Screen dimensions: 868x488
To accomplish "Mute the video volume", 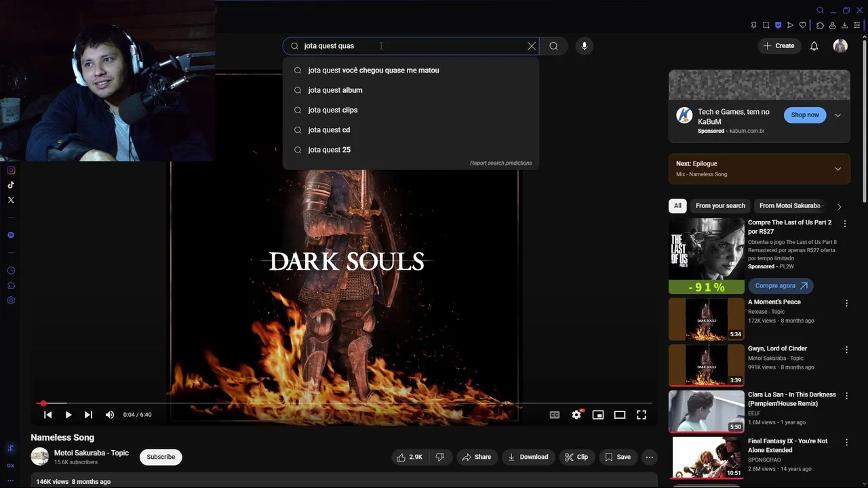I will [110, 415].
